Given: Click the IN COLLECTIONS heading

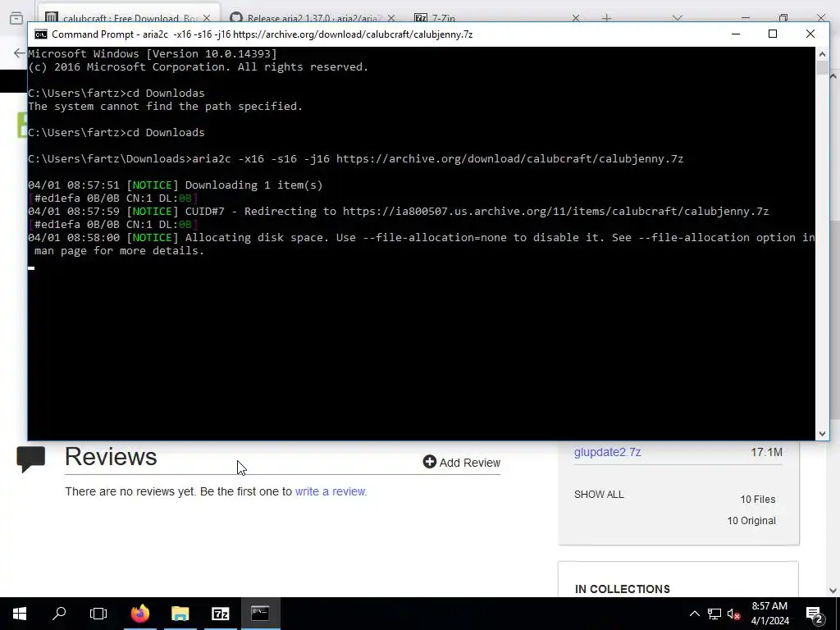Looking at the screenshot, I should pos(623,589).
